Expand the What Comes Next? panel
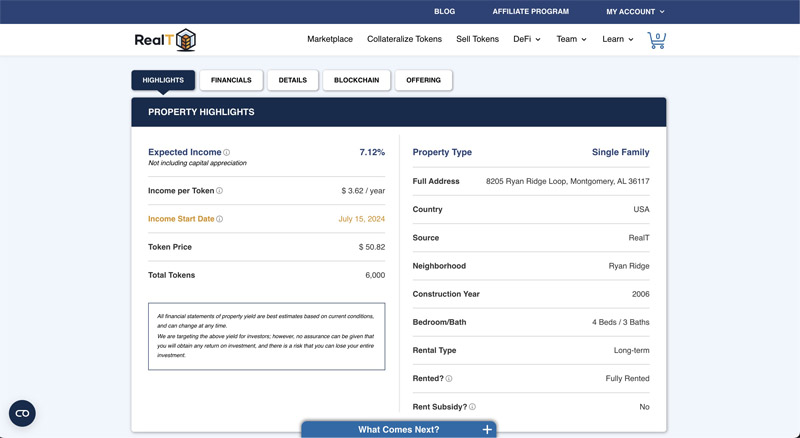The image size is (800, 438). pos(398,429)
